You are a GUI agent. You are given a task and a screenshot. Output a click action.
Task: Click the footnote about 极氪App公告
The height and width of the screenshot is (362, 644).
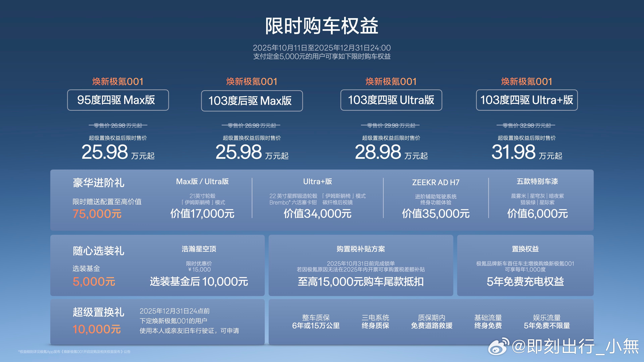(x=74, y=351)
